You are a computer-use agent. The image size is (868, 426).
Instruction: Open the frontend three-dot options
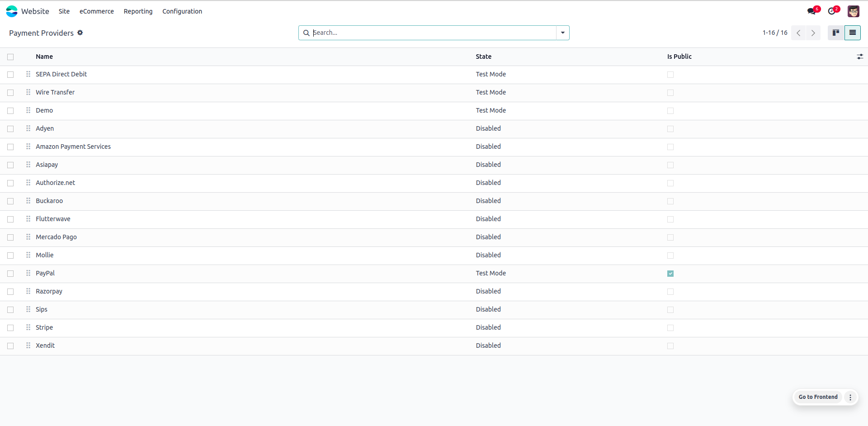coord(850,397)
